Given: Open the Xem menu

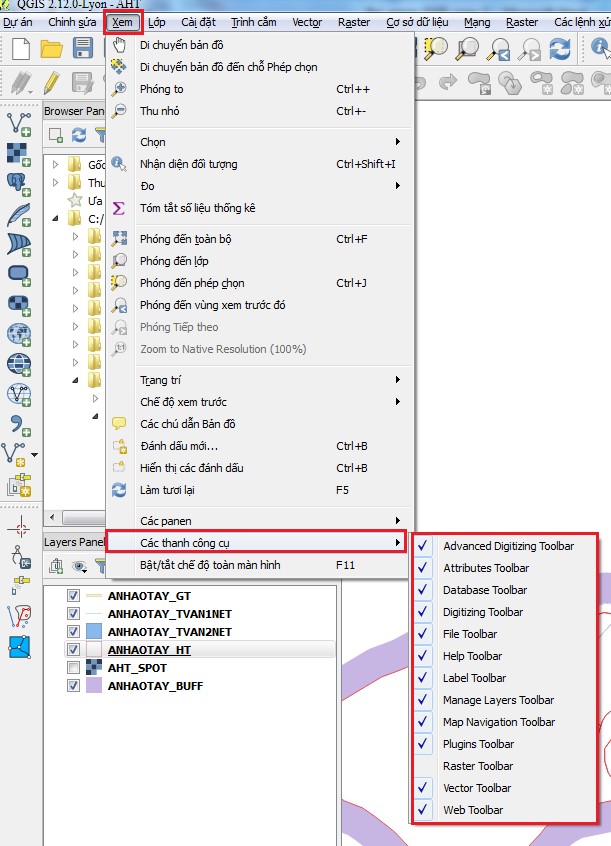Looking at the screenshot, I should tap(123, 22).
